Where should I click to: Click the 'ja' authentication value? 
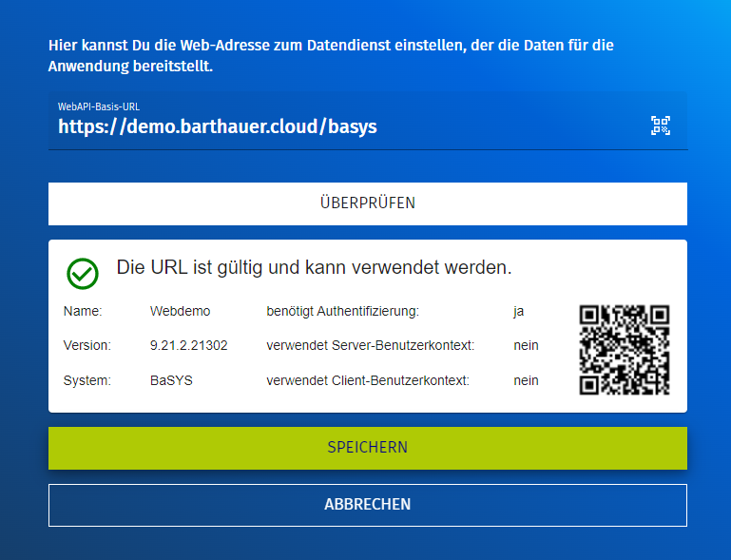tap(518, 311)
